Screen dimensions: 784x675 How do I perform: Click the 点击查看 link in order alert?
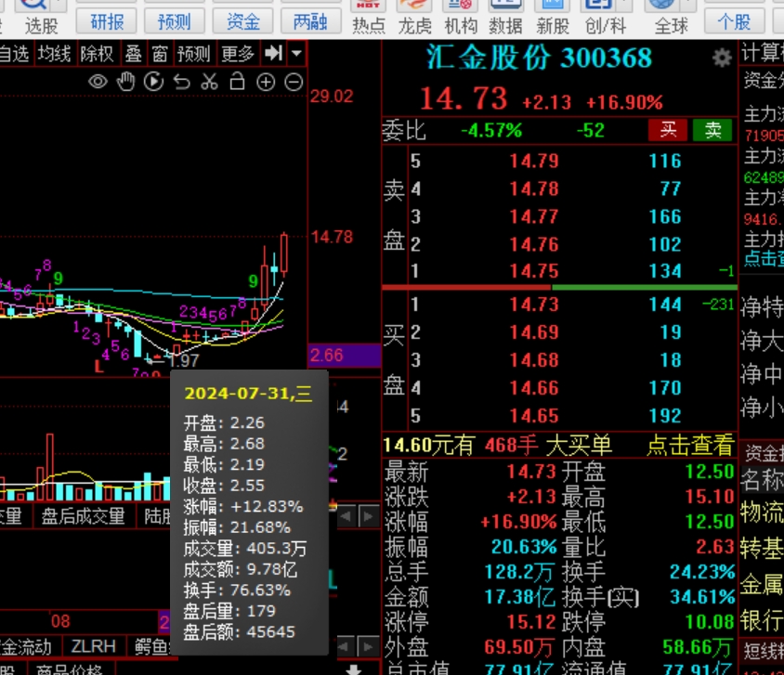[x=690, y=445]
